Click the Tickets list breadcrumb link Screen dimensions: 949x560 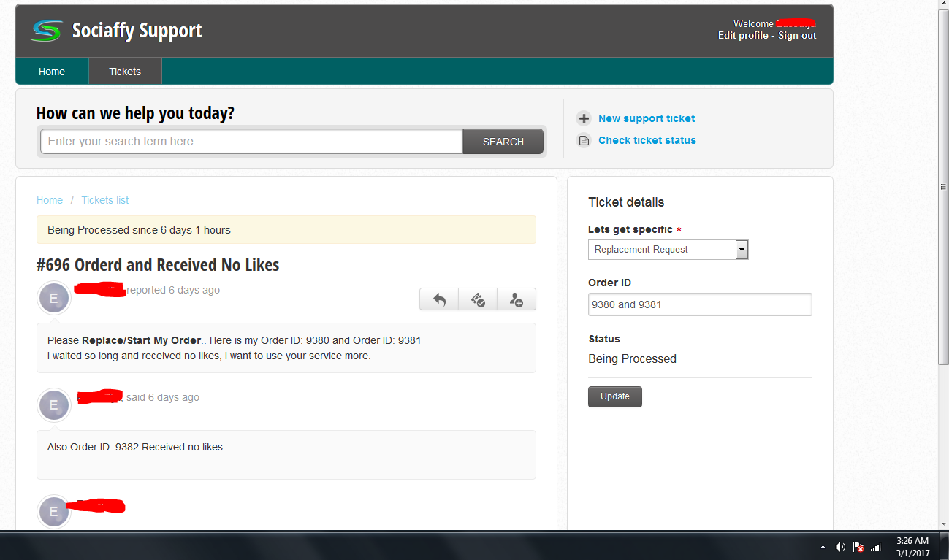(105, 200)
